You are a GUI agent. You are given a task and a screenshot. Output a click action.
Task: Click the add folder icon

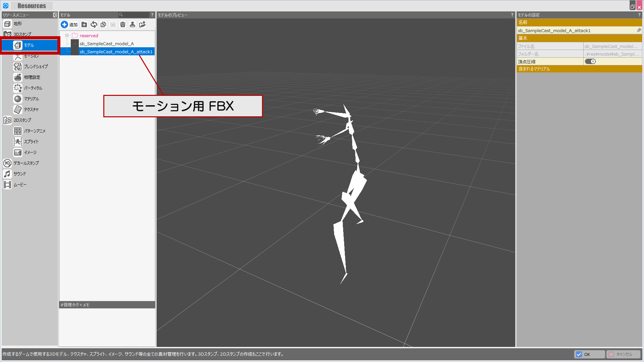[84, 24]
